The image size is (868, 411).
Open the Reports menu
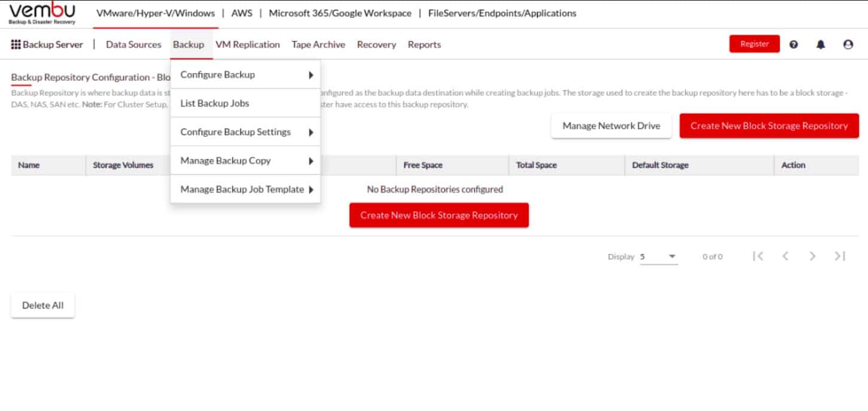(424, 44)
